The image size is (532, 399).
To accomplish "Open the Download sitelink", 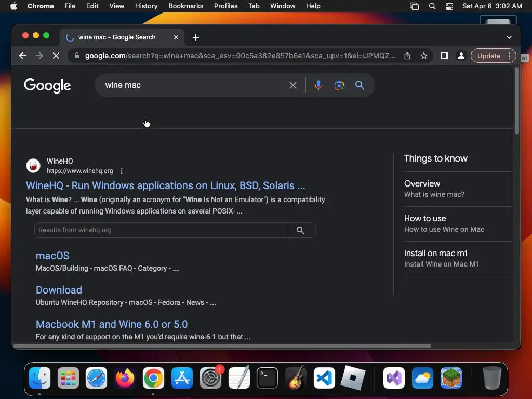I will (59, 290).
